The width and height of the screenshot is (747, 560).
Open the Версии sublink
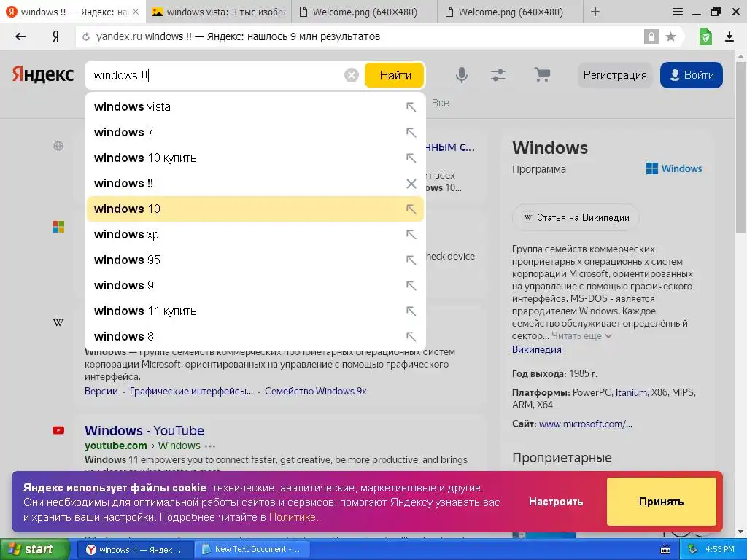point(101,391)
